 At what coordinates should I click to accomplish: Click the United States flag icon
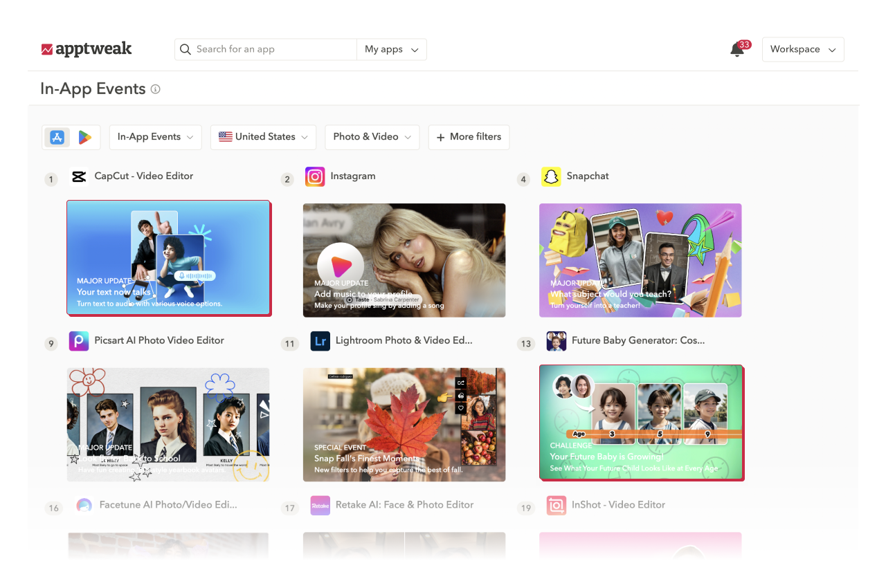226,137
